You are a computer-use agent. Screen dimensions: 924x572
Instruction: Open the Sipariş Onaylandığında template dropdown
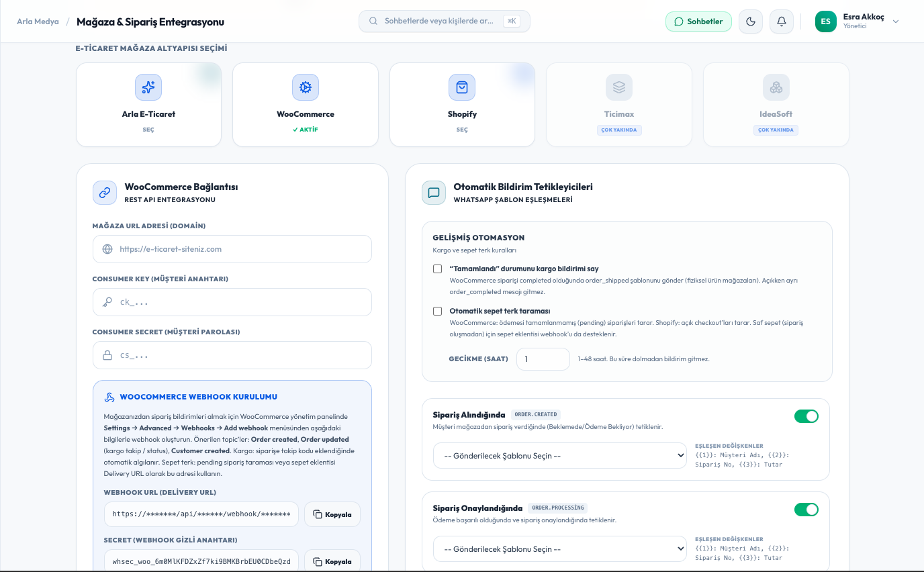[560, 549]
